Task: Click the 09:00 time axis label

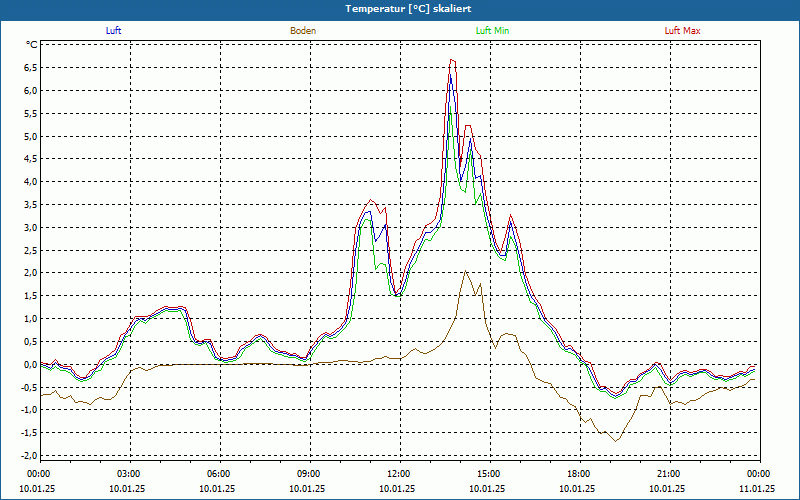Action: click(x=310, y=474)
